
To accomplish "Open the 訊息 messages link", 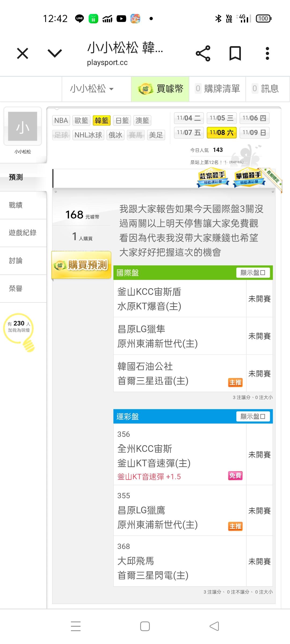I will (266, 89).
